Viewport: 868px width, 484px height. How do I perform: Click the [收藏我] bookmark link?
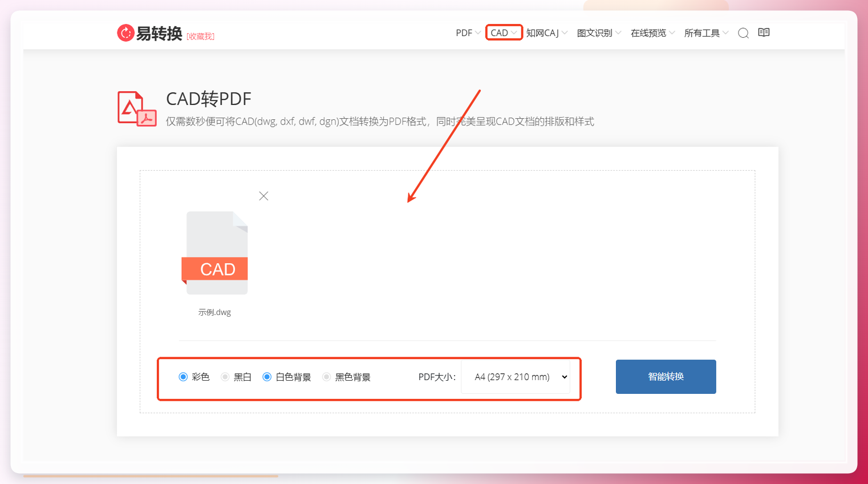(x=200, y=36)
